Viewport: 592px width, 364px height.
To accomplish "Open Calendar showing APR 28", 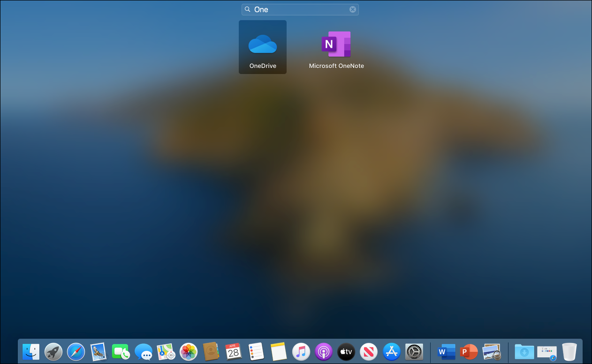I will pyautogui.click(x=234, y=351).
